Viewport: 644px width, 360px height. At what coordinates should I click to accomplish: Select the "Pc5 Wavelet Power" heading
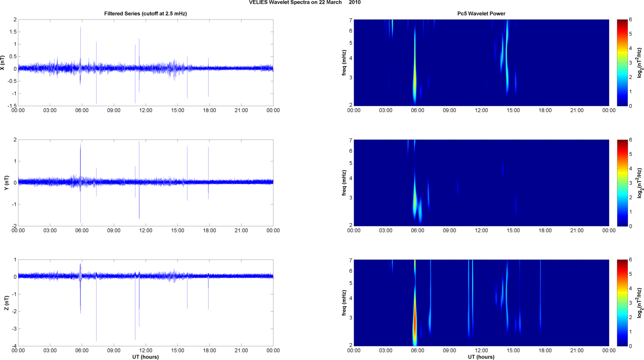481,14
